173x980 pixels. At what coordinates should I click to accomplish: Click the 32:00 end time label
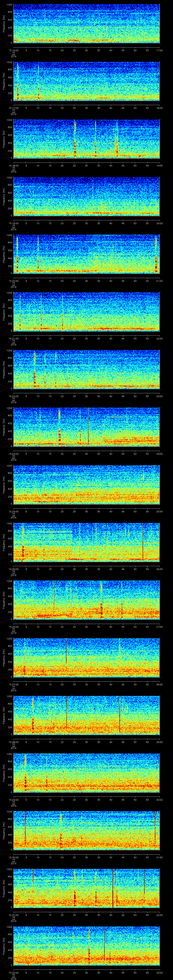pos(159,915)
